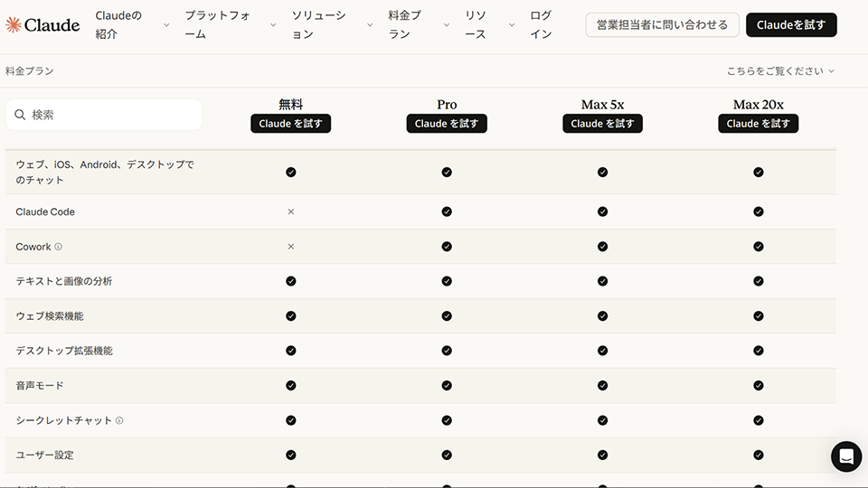Click ユーザー設定 checkmark in Pro column
The image size is (868, 488).
tap(447, 455)
